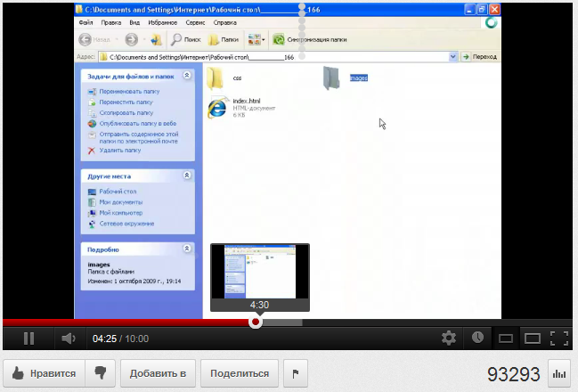Viewport: 578px width, 392px height.
Task: Click Синхронизация папки toolbar button
Action: (x=310, y=39)
